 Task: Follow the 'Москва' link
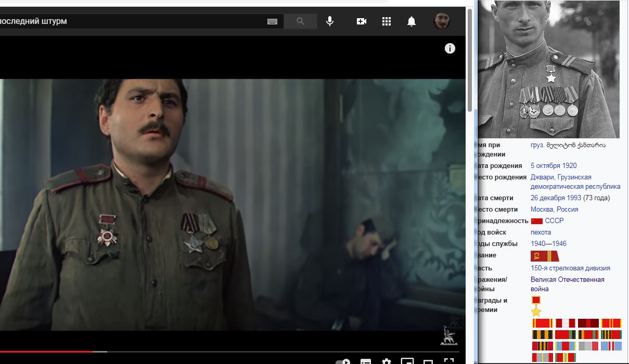click(542, 210)
